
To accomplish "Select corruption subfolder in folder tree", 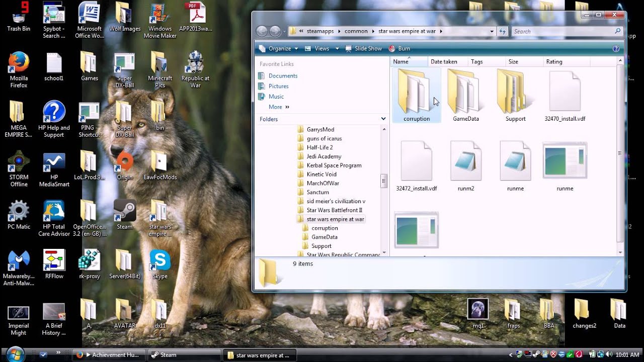I will pos(325,228).
